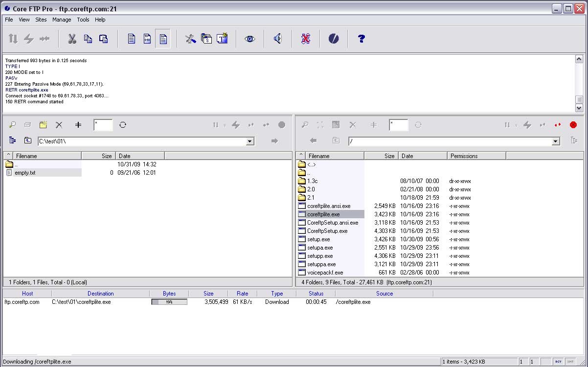Select coreftplite.ansi.exe in the remote panel
This screenshot has width=588, height=367.
[x=329, y=206]
